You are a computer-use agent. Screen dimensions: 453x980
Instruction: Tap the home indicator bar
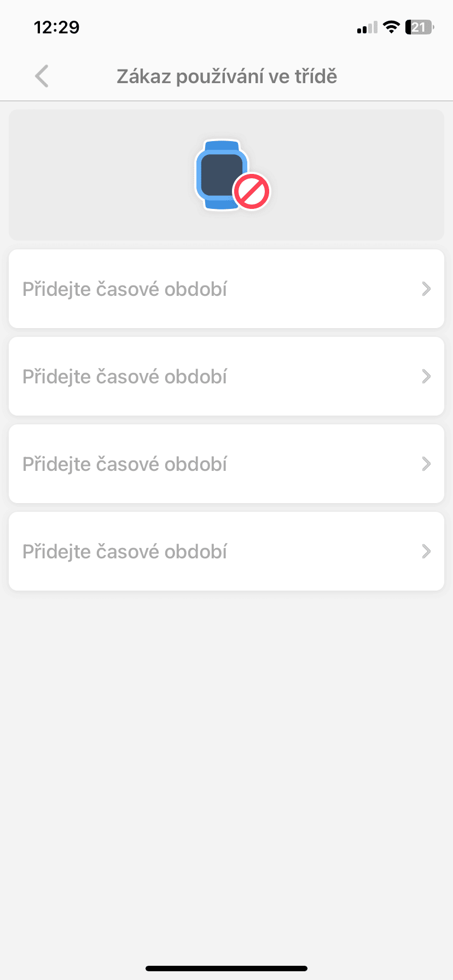pyautogui.click(x=226, y=969)
